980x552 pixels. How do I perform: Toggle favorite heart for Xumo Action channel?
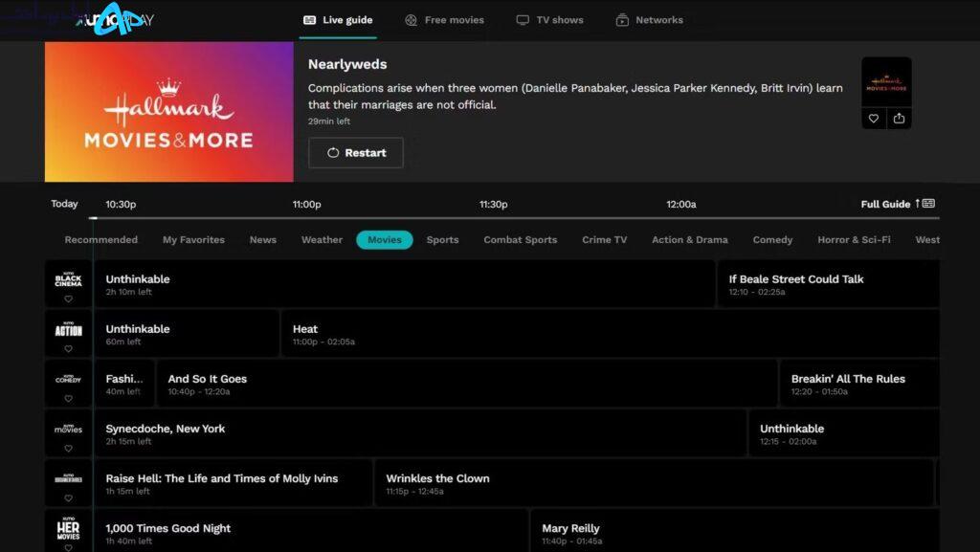point(68,349)
